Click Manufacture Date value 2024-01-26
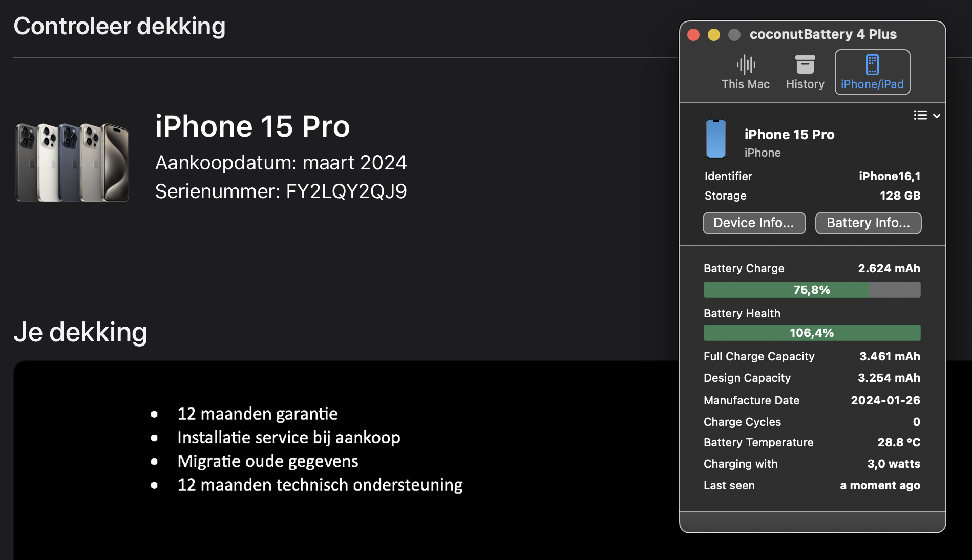This screenshot has height=560, width=972. [885, 400]
